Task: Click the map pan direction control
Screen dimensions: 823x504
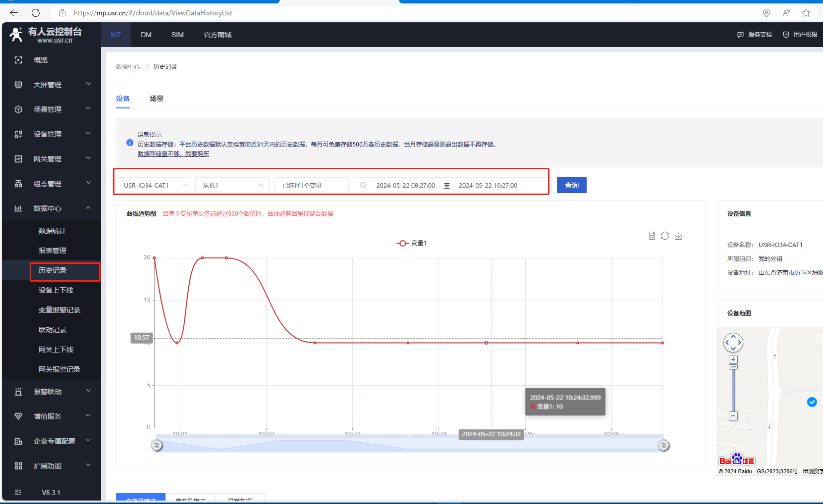Action: 733,342
